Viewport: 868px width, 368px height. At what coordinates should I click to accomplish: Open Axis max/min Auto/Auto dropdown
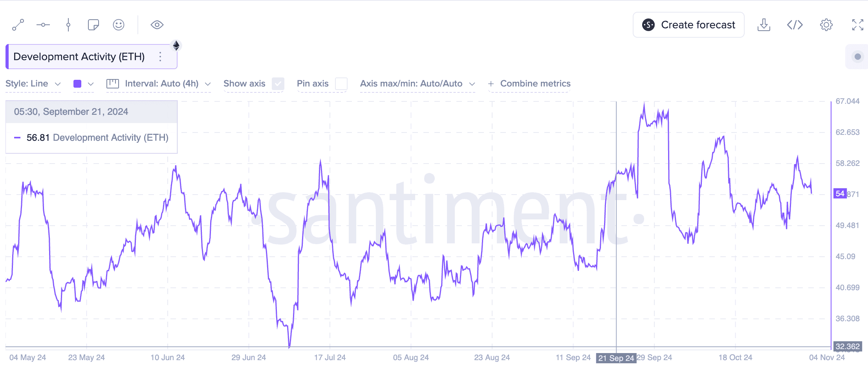point(418,84)
